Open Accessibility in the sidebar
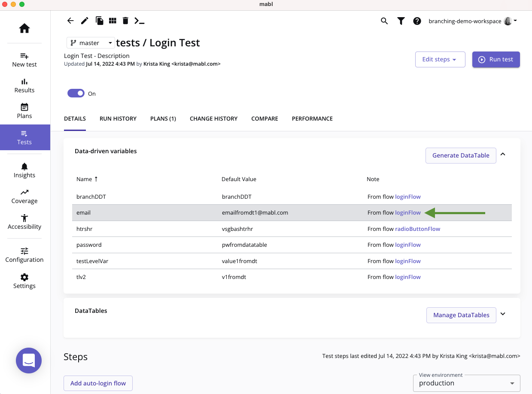This screenshot has height=394, width=532. 24,222
